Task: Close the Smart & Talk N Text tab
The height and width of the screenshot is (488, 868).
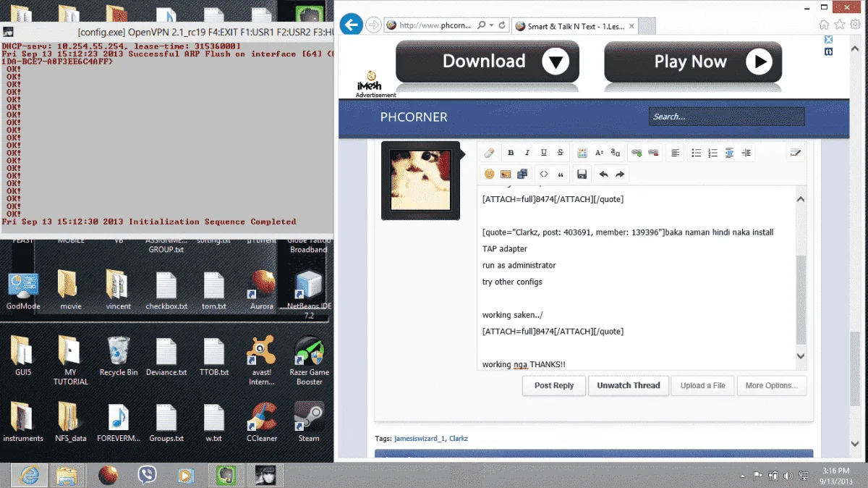Action: point(631,26)
